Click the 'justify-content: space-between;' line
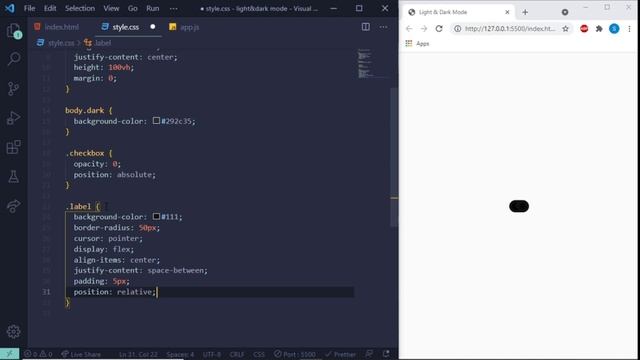640x360 pixels. coord(140,270)
